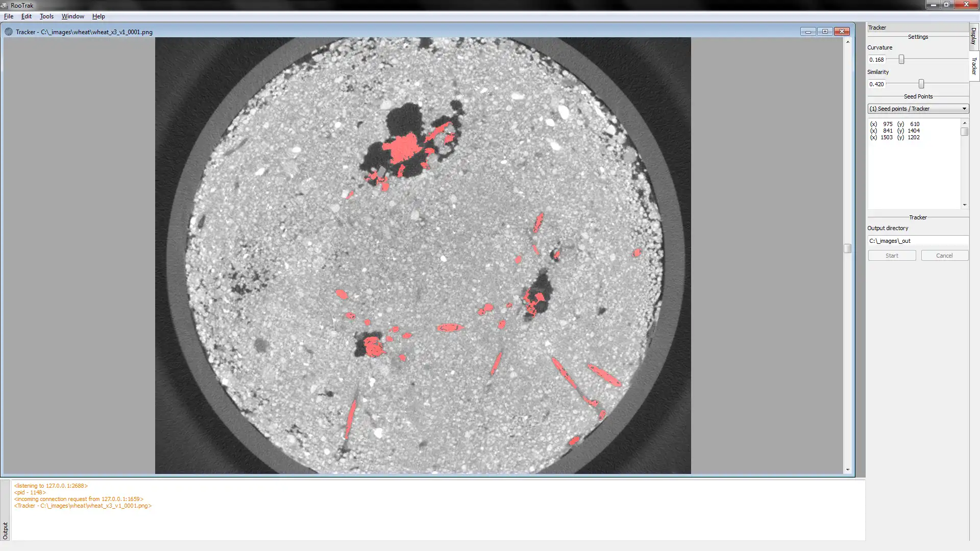Click the Help menu item
The image size is (980, 551).
pos(97,16)
